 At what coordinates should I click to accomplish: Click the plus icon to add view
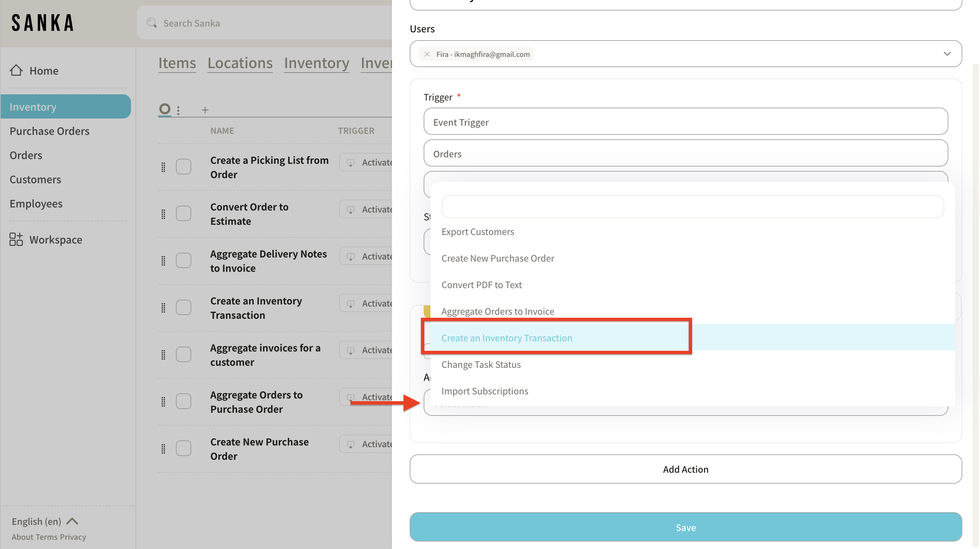[205, 110]
